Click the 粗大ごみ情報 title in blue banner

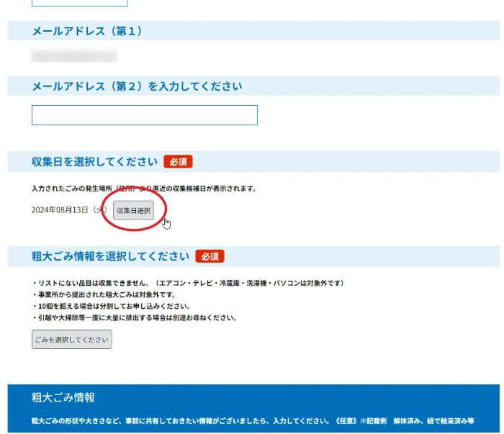63,397
